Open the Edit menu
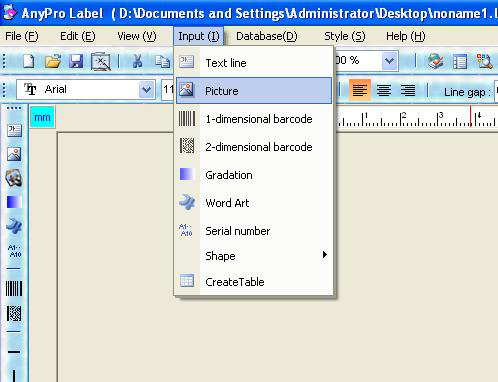This screenshot has height=382, width=498. pyautogui.click(x=78, y=36)
